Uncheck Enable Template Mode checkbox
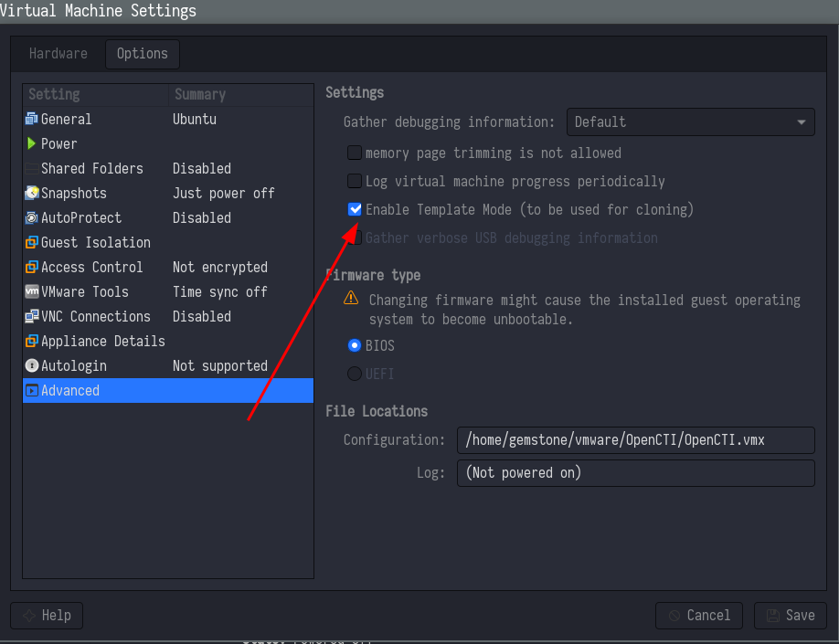 pos(355,209)
